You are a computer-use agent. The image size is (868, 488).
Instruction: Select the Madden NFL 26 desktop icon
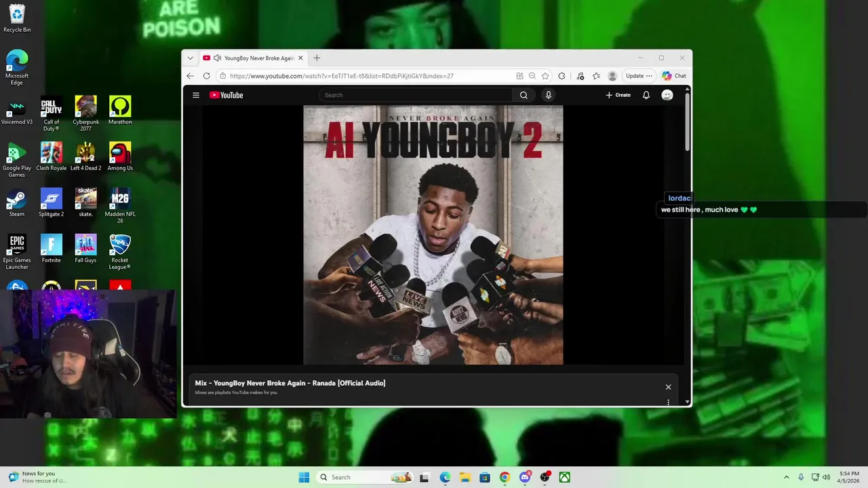click(x=120, y=206)
